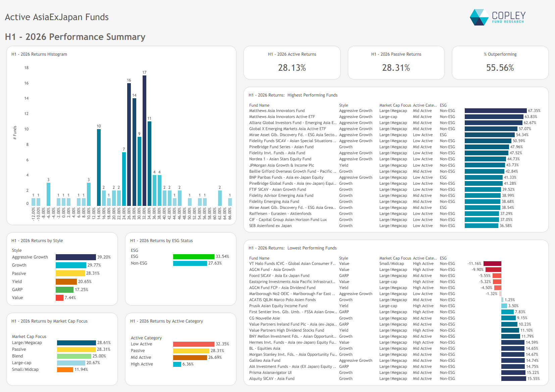
Task: Select JPMorgan Asia Growth & Income Plc
Action: [x=282, y=165]
